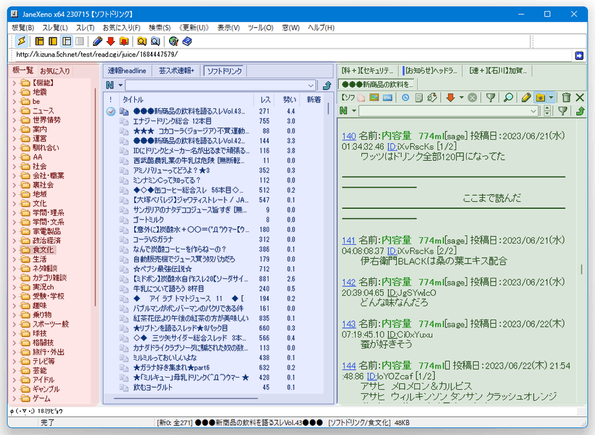Click the ID link on post 142
Viewport: 595px width, 435px height.
coord(392,293)
